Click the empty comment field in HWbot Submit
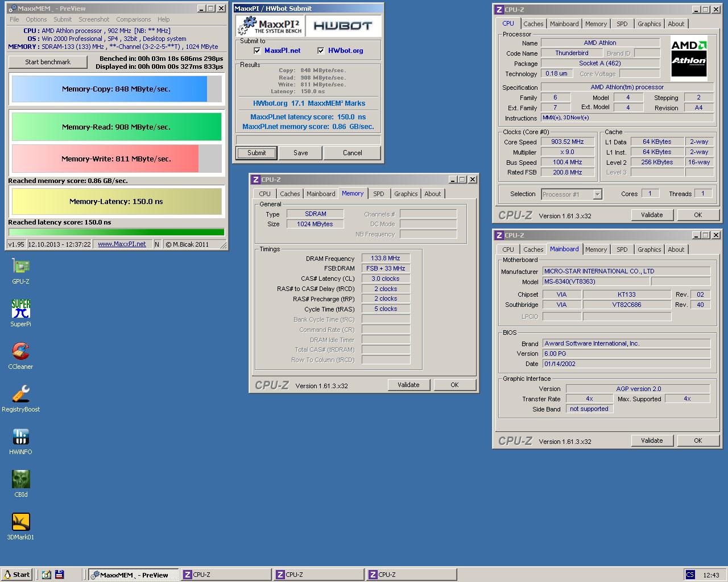This screenshot has width=728, height=582. point(308,139)
